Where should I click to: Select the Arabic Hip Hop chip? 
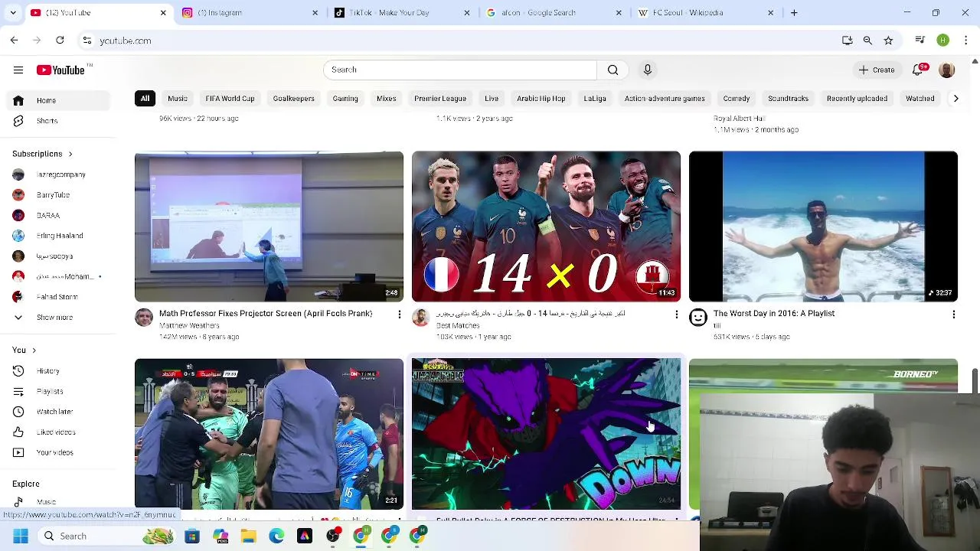541,99
